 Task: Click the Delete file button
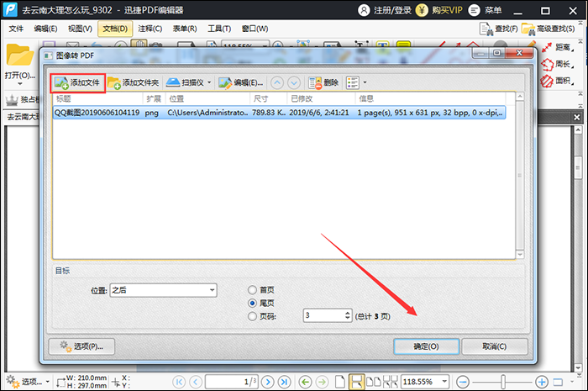click(x=323, y=83)
